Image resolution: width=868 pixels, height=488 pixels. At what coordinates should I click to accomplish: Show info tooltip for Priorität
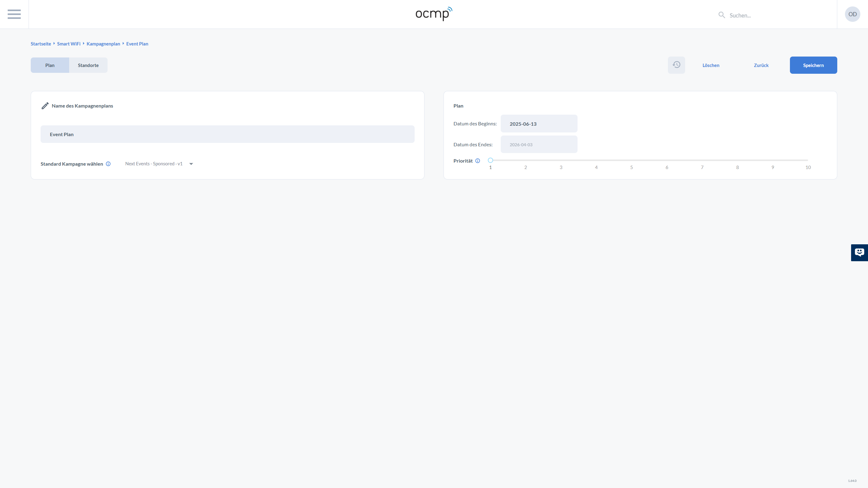(477, 161)
